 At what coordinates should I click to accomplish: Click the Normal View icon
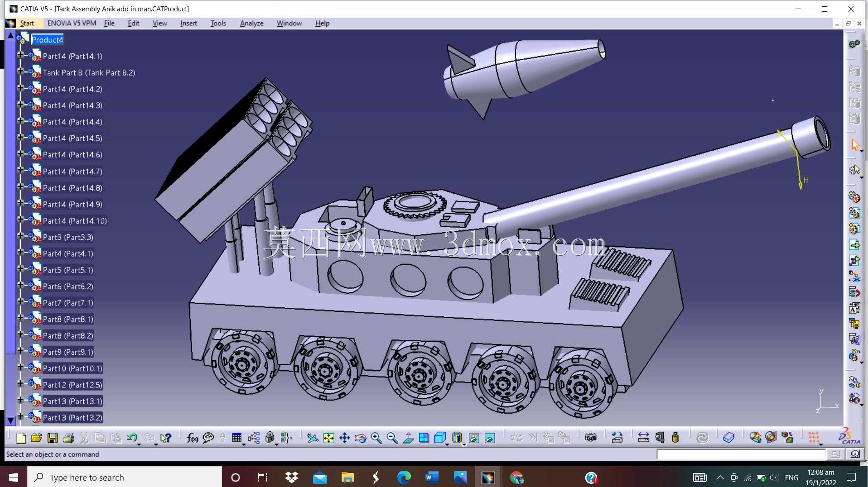408,438
